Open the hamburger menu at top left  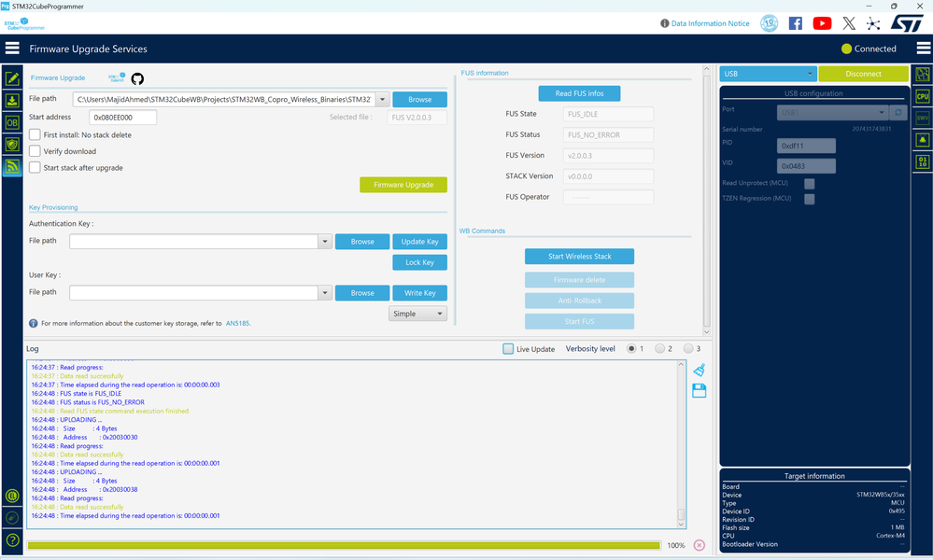point(12,49)
